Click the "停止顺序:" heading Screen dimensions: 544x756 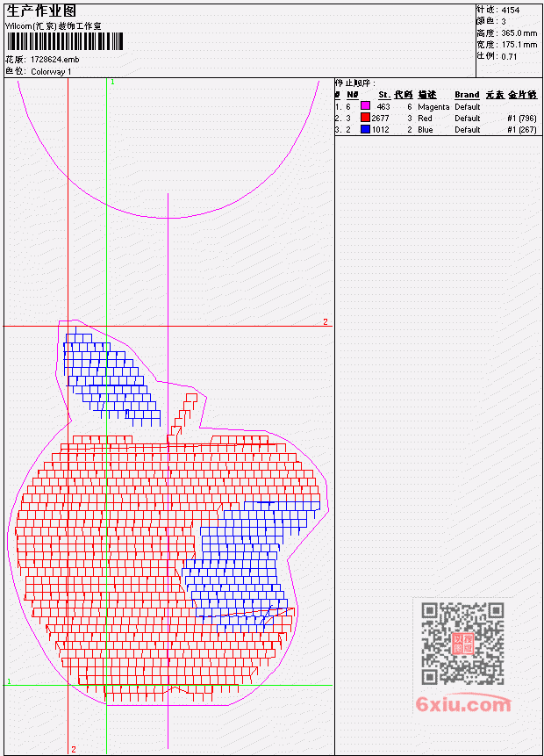pos(355,83)
